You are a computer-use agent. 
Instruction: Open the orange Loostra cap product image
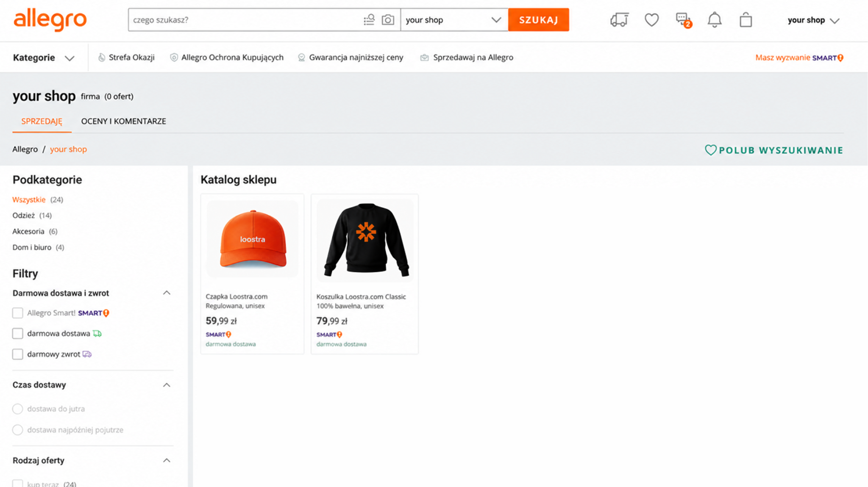(x=253, y=239)
